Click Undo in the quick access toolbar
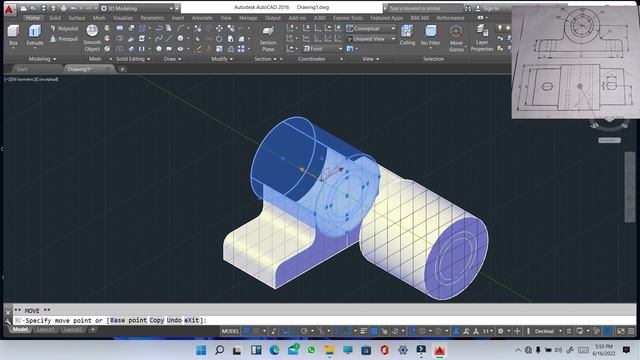Image resolution: width=640 pixels, height=360 pixels. [73, 8]
